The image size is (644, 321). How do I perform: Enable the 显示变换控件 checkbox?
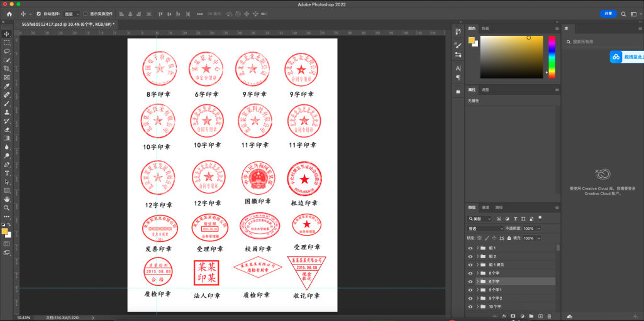click(x=86, y=14)
